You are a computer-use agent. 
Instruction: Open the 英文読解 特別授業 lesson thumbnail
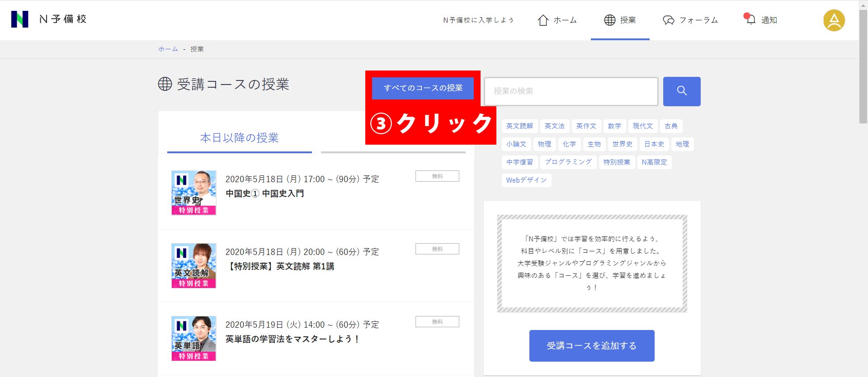(194, 266)
